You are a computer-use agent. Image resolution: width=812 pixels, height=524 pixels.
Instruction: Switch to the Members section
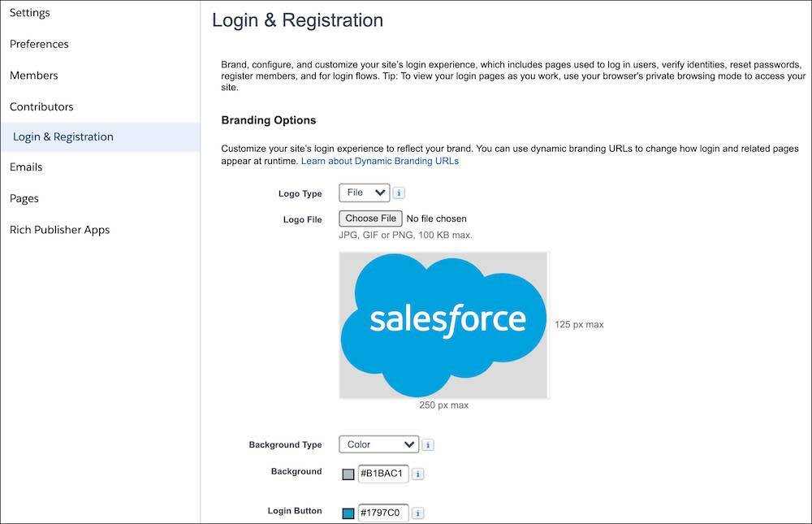(33, 75)
